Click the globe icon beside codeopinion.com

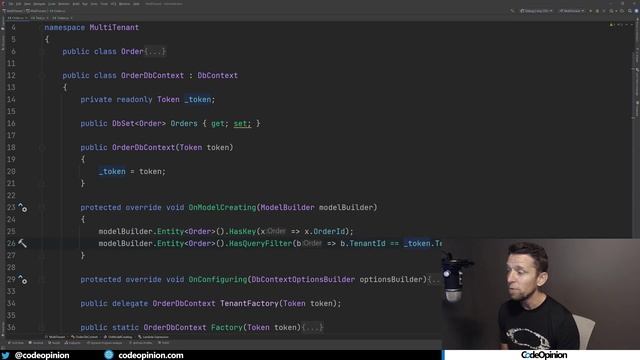click(x=109, y=355)
